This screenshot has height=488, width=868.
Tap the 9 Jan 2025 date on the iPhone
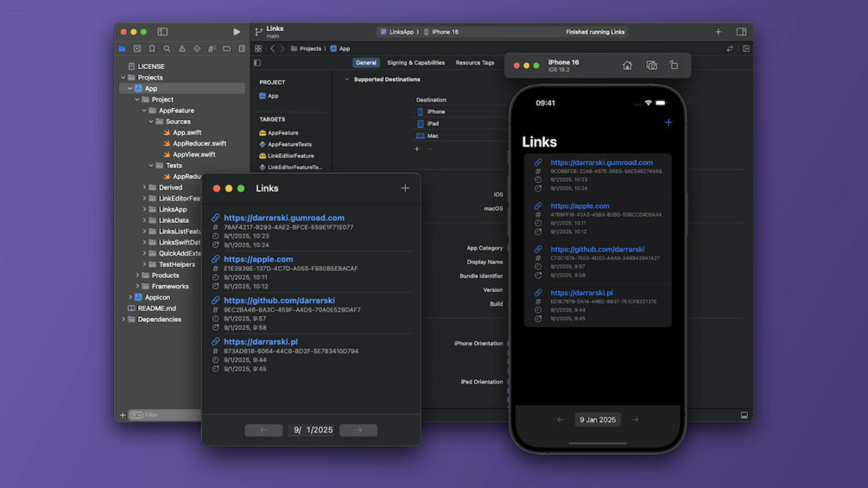598,420
